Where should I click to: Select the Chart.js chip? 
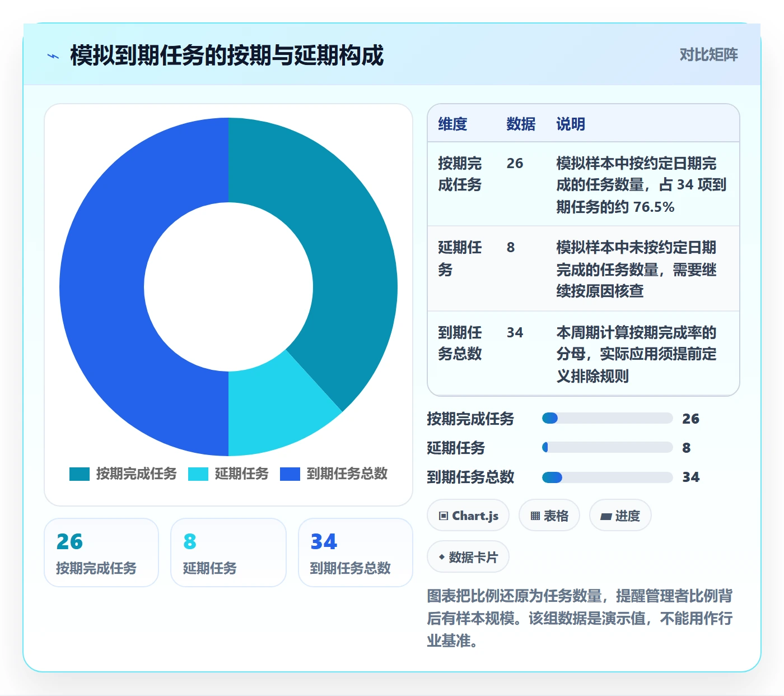[468, 516]
